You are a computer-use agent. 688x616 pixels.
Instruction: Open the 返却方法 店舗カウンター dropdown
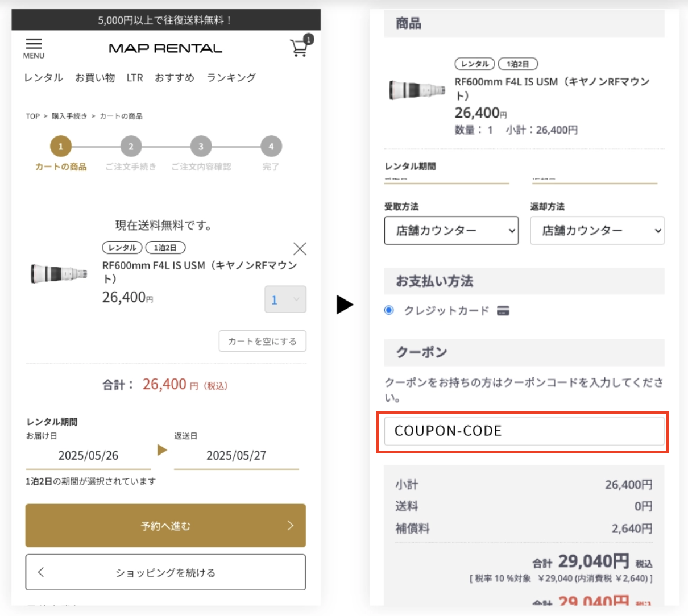click(x=596, y=231)
